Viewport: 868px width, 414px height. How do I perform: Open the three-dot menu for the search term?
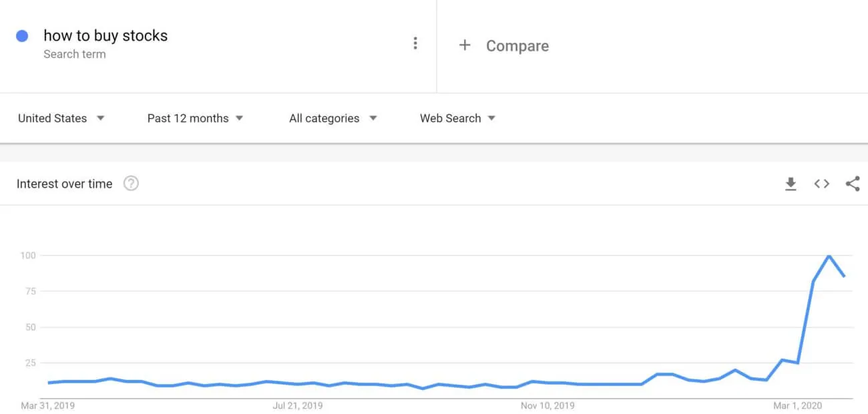click(x=415, y=43)
